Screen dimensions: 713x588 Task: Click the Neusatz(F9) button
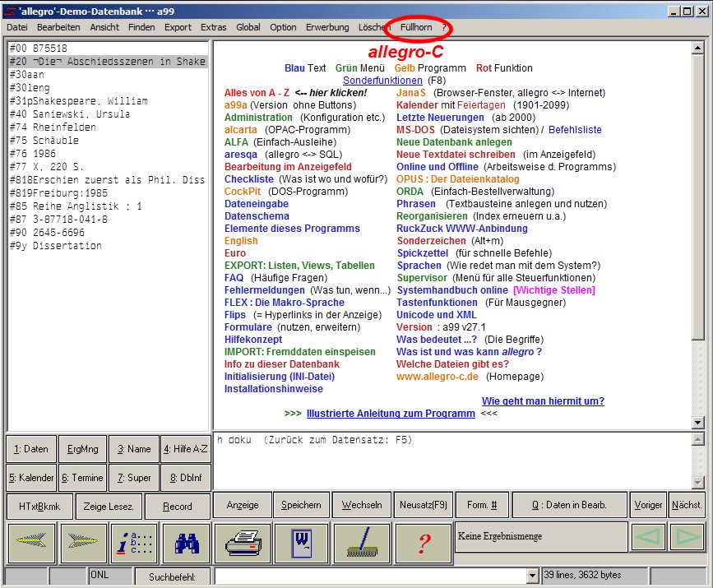(424, 505)
